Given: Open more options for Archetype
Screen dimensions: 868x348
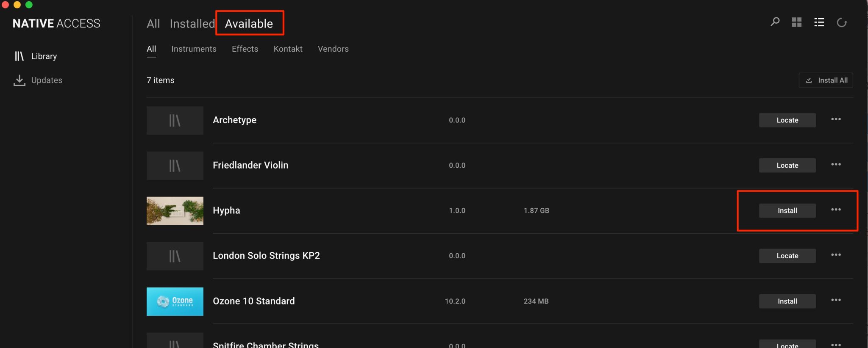Looking at the screenshot, I should coord(836,119).
